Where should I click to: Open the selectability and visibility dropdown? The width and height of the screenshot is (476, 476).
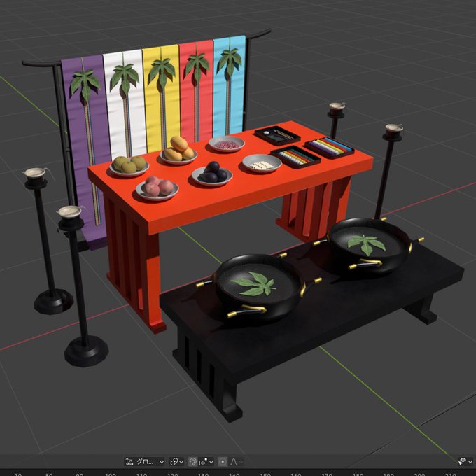pyautogui.click(x=465, y=462)
